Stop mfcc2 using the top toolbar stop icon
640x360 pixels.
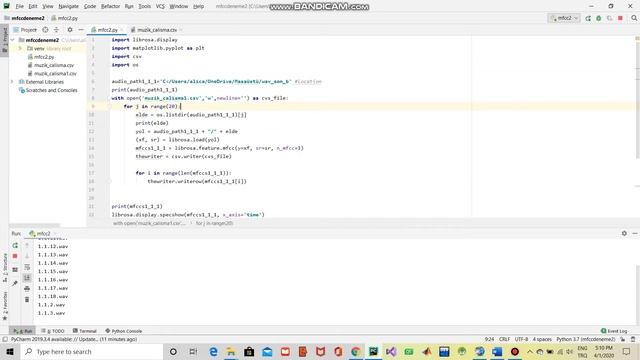(620, 18)
